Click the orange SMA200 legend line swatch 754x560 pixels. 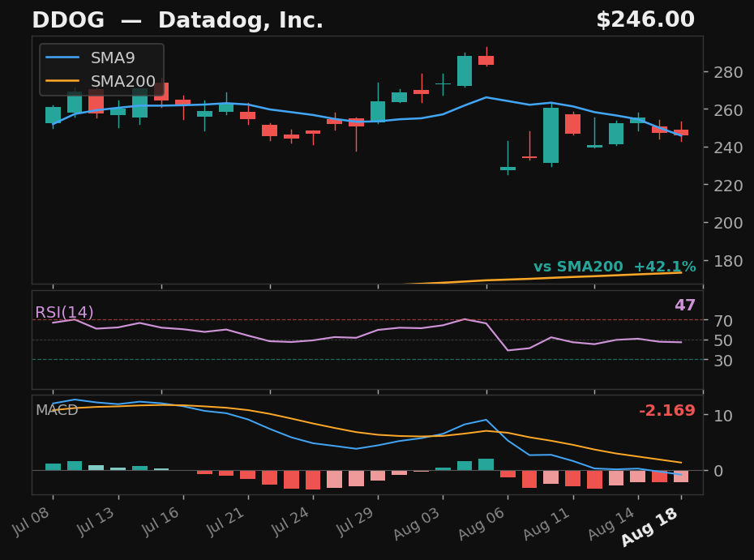62,81
